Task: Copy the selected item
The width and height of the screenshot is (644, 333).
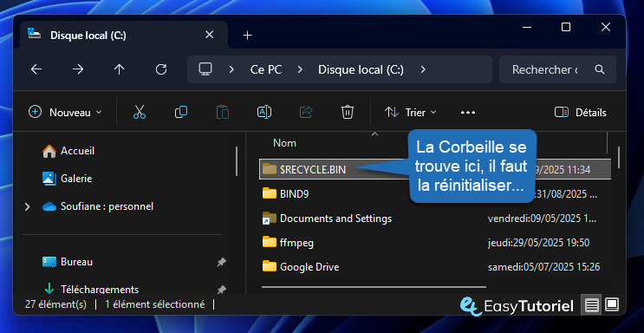Action: tap(181, 112)
